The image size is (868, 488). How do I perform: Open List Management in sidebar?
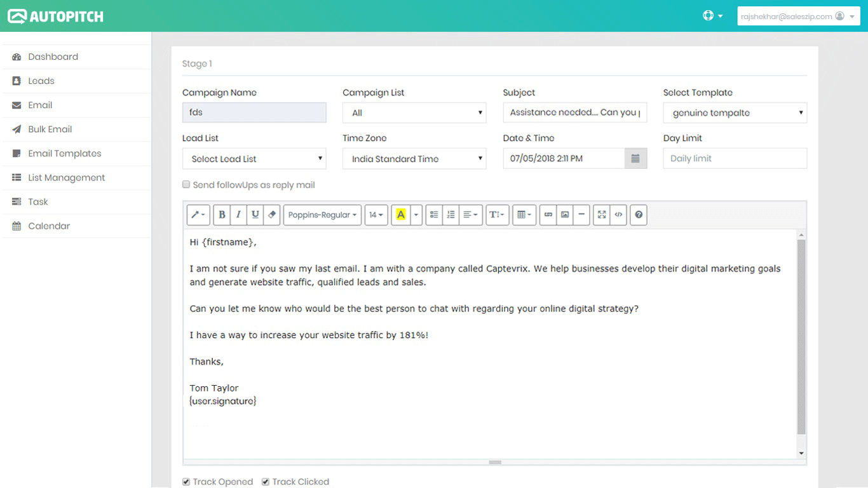[x=76, y=177]
